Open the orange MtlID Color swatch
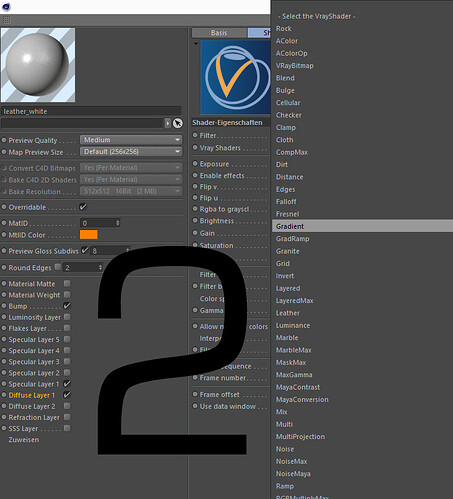 [89, 234]
